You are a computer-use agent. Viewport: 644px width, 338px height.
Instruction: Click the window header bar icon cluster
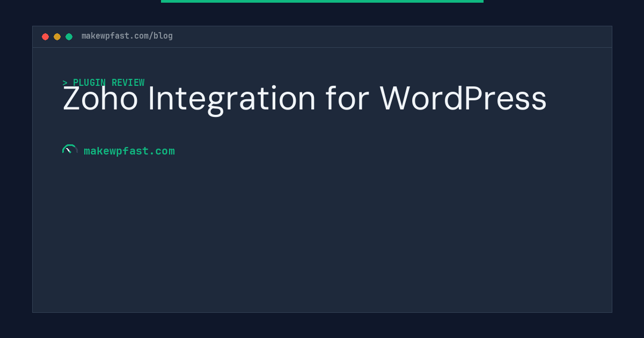point(57,36)
